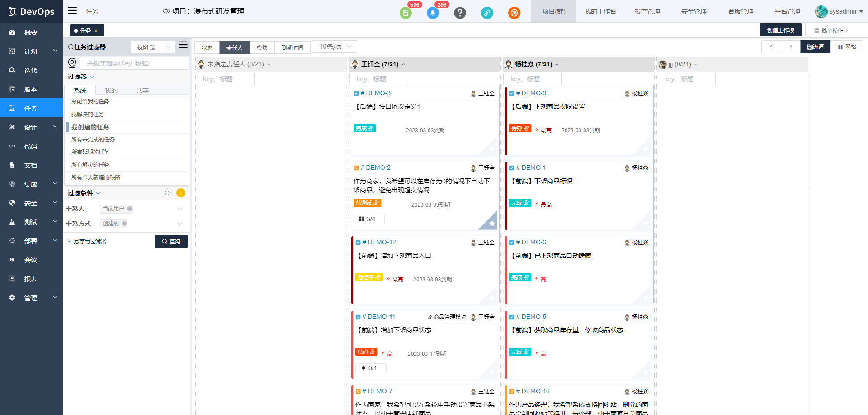Click the yellow add filter condition icon
This screenshot has width=868, height=415.
click(x=181, y=193)
